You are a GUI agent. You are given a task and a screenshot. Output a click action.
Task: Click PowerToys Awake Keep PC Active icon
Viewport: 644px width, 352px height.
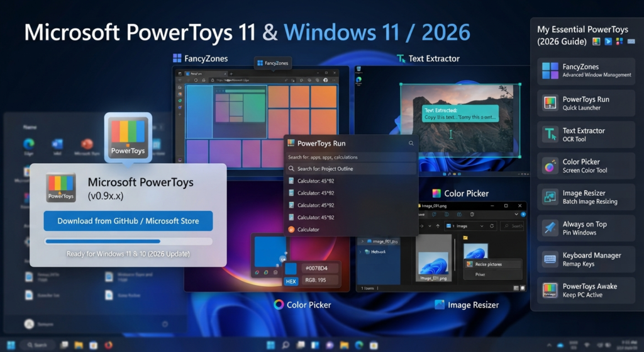point(550,290)
